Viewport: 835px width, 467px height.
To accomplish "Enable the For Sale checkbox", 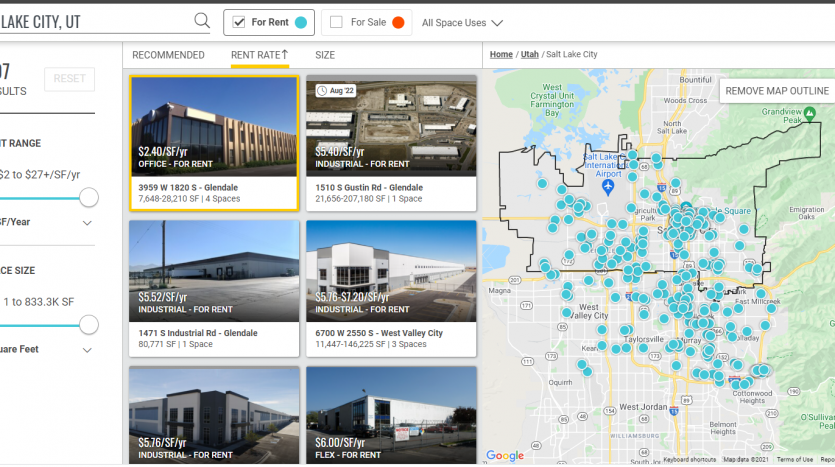I will (336, 22).
